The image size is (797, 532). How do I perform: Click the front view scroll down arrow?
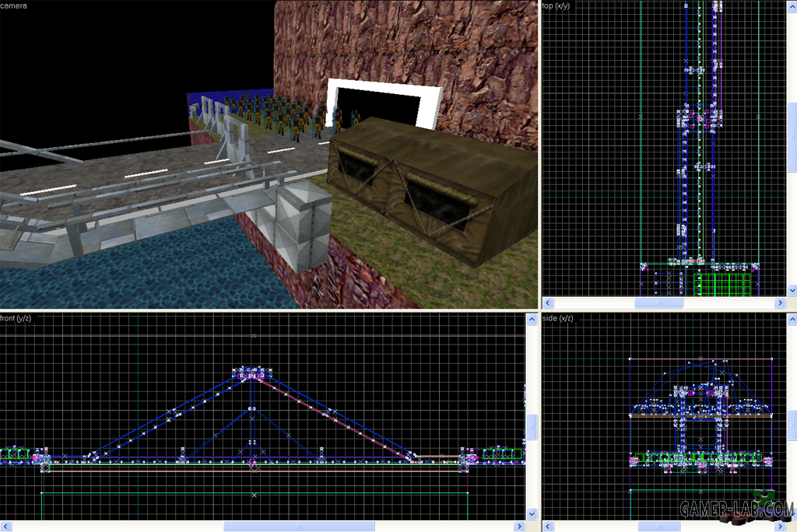pos(532,513)
